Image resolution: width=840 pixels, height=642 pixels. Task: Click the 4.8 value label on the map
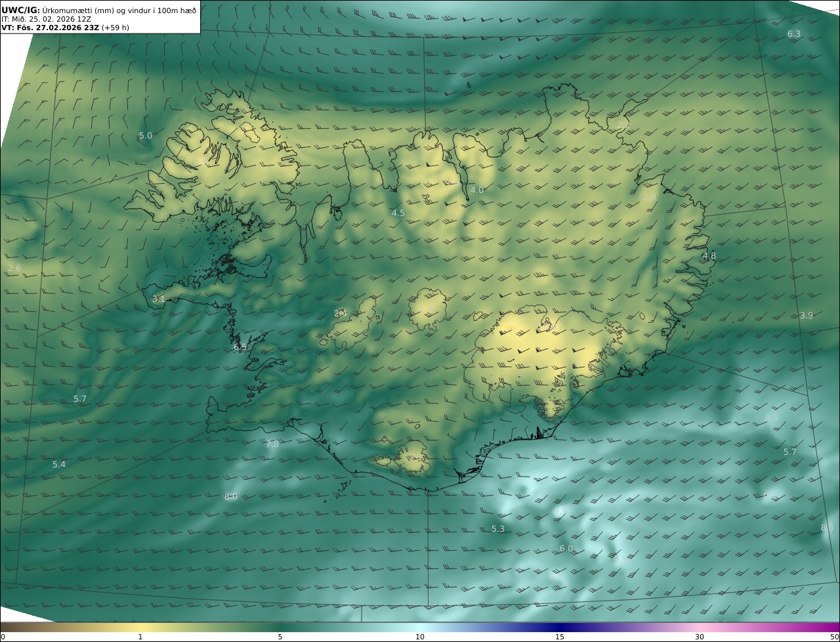[709, 256]
